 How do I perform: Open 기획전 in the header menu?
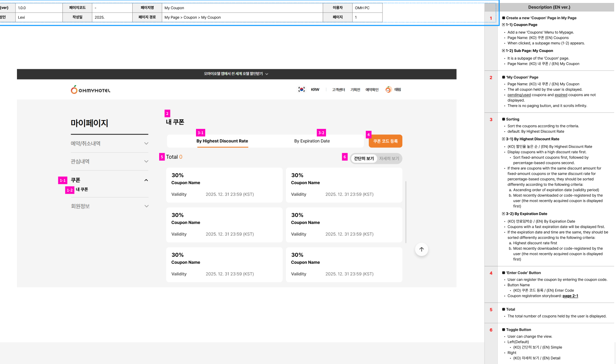pyautogui.click(x=355, y=90)
